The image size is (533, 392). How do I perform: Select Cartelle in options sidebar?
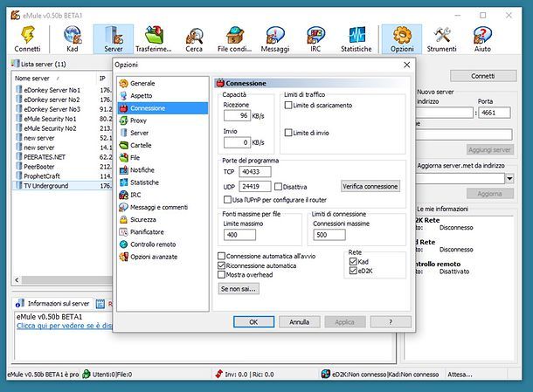click(x=141, y=146)
